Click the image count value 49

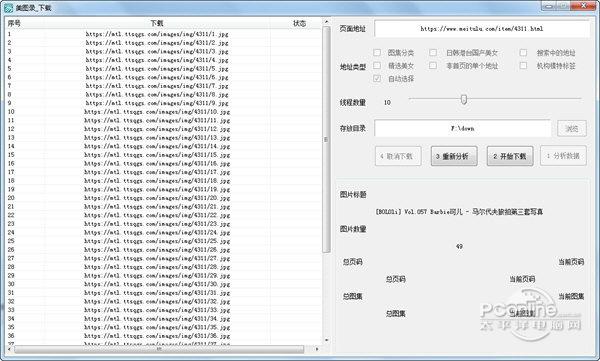(x=459, y=247)
